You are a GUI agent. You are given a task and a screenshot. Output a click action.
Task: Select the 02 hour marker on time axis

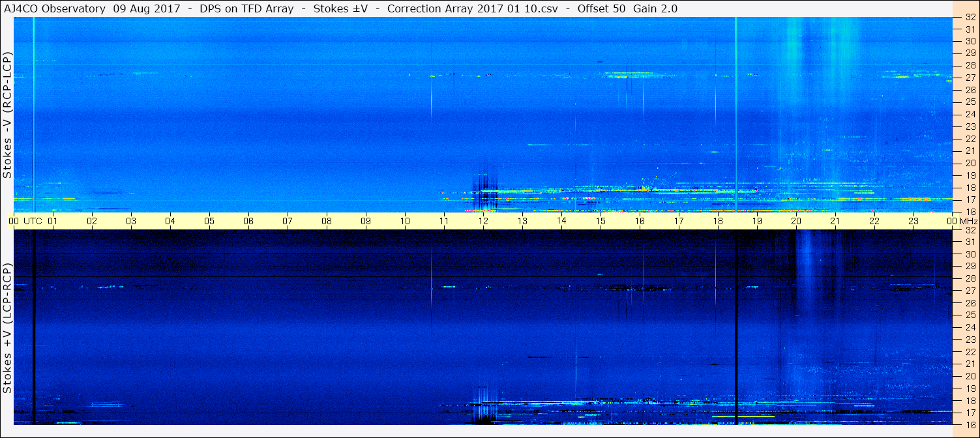pos(92,221)
